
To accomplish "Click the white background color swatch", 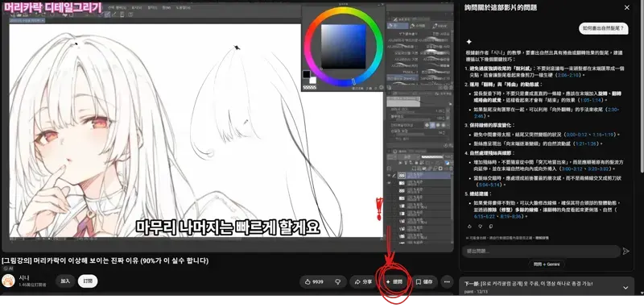I will [312, 80].
